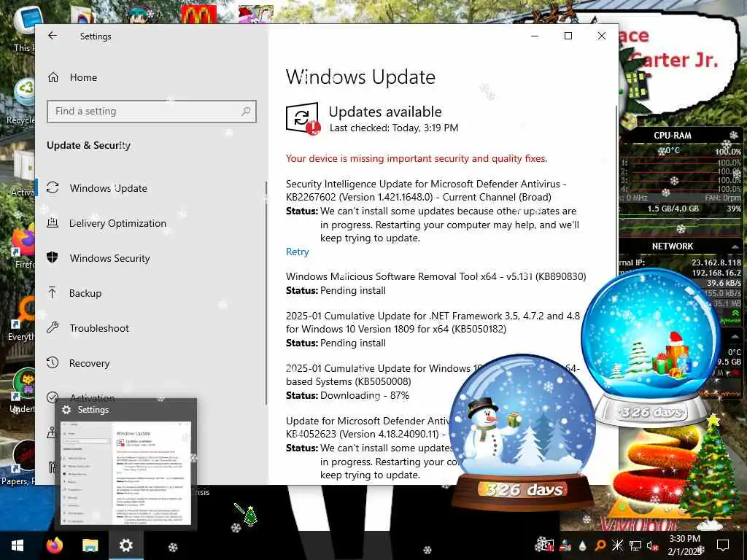Click the search magnifier in Find a setting

[246, 112]
